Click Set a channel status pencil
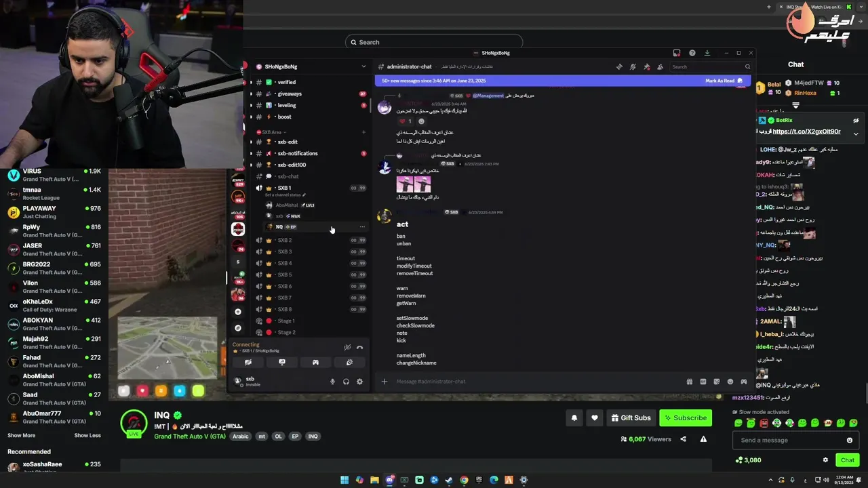This screenshot has width=868, height=488. coord(304,195)
